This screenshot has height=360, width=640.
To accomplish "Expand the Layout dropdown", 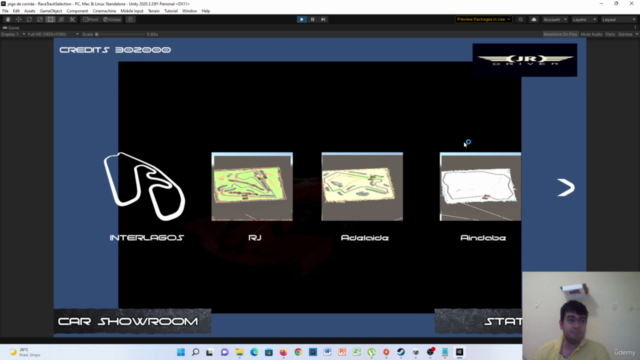I will click(619, 19).
